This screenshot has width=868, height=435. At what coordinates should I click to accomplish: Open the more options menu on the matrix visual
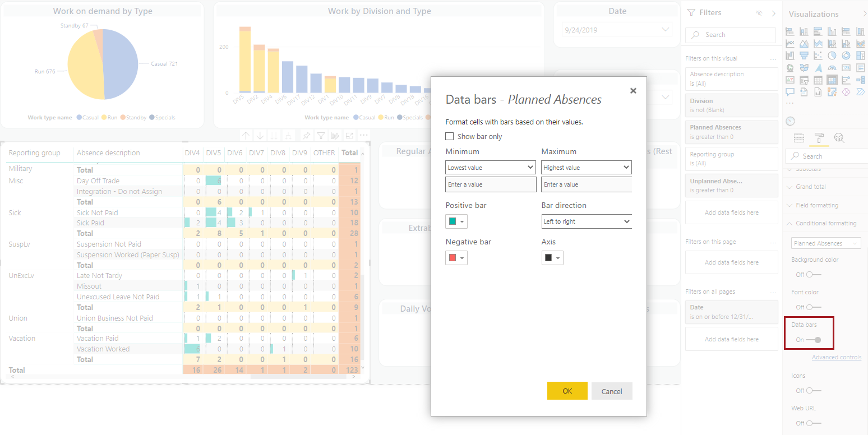pos(364,135)
